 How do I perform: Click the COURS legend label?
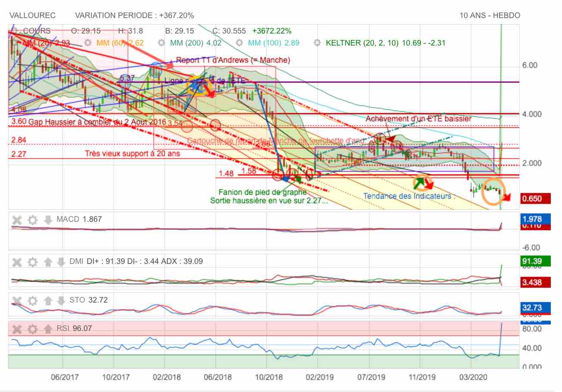click(x=37, y=31)
